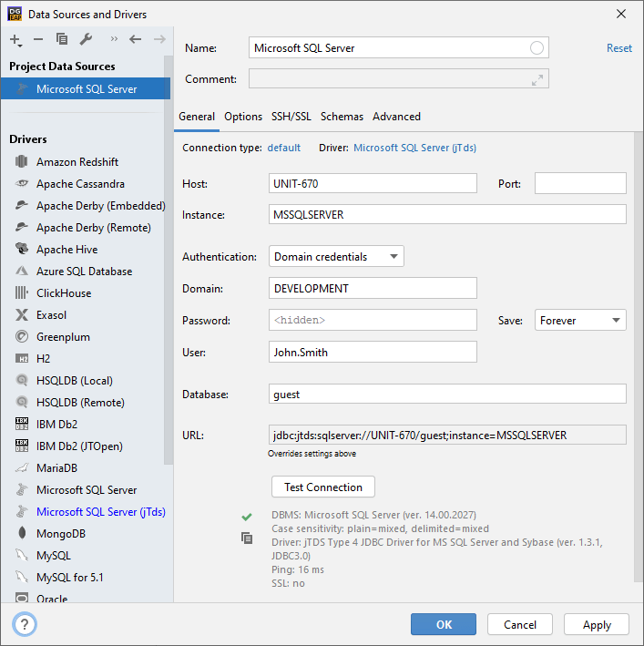Select Microsoft SQL Server driver in Drivers list
This screenshot has width=644, height=646.
(x=86, y=489)
